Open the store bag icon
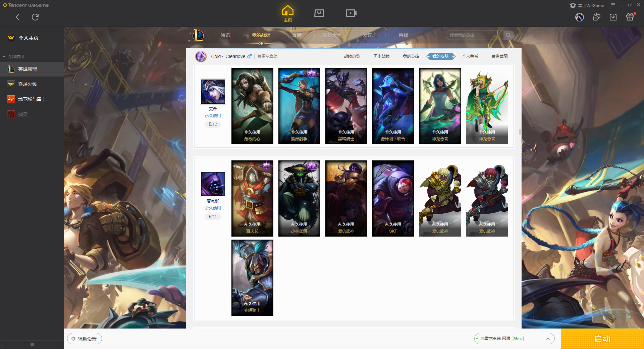The height and width of the screenshot is (349, 644). tap(319, 13)
